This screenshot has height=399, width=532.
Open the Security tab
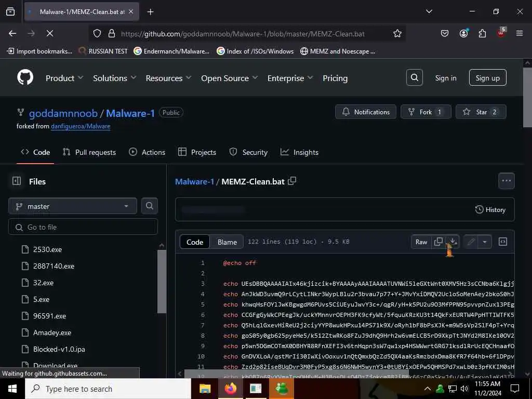(248, 152)
